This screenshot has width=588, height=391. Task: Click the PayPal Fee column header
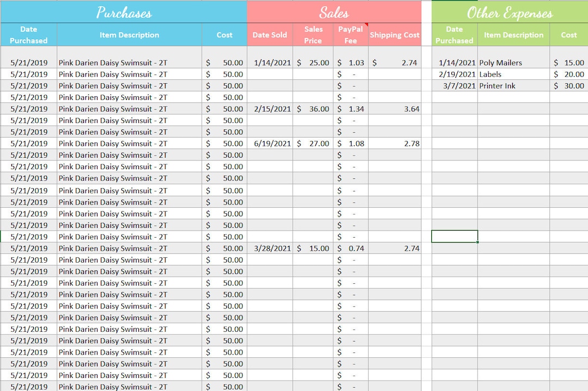(350, 34)
